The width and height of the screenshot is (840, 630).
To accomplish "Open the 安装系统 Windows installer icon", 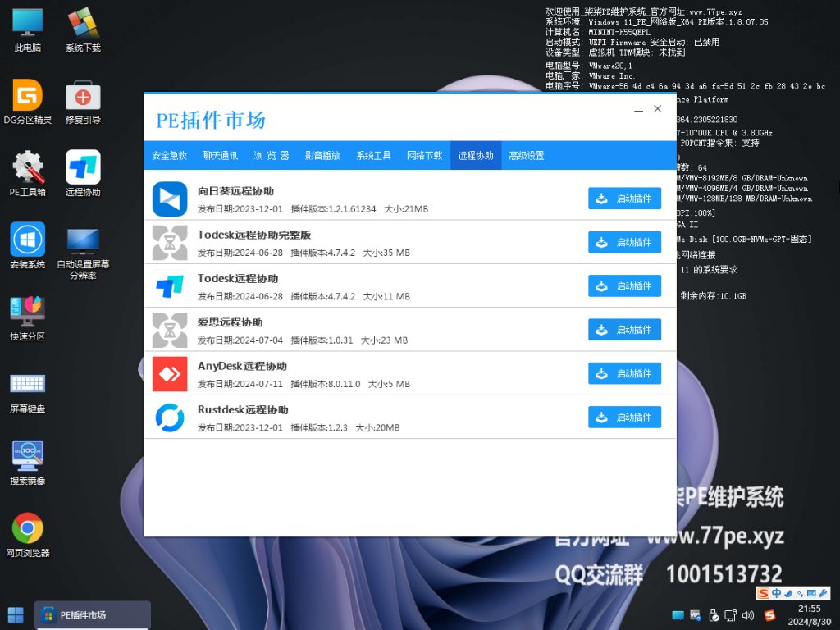I will (27, 246).
